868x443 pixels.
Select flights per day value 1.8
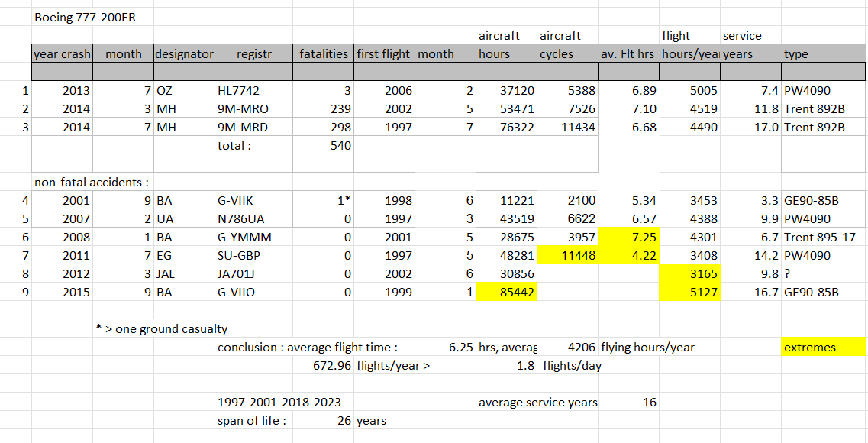(506, 365)
